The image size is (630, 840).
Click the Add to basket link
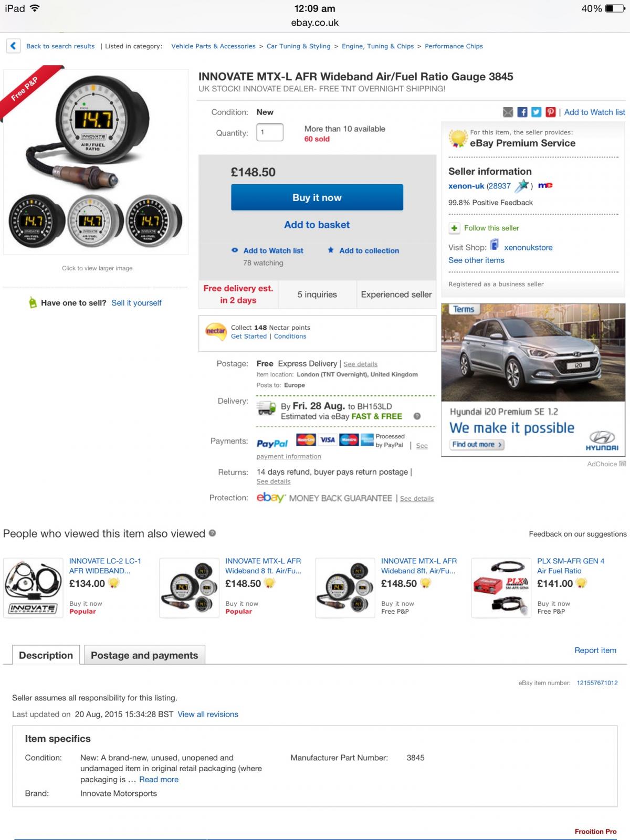tap(317, 225)
